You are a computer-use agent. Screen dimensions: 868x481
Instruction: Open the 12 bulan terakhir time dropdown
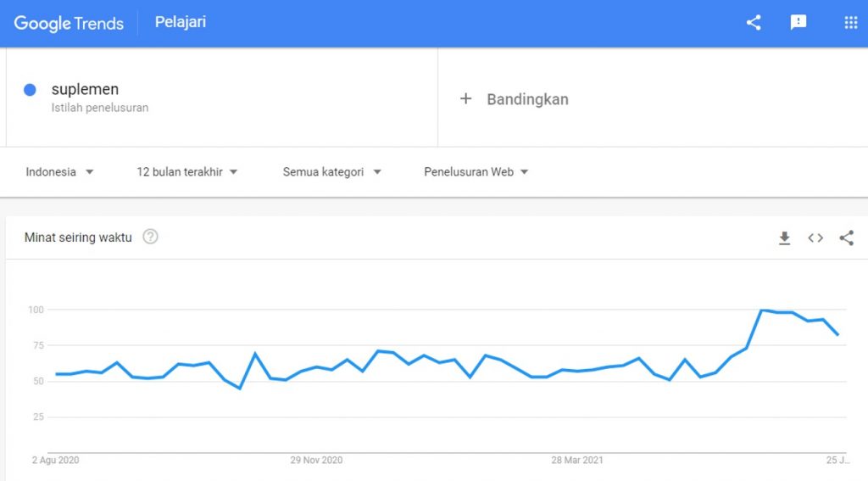coord(187,172)
